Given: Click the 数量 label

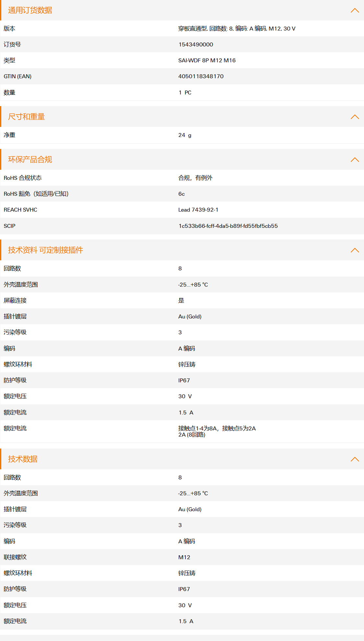Looking at the screenshot, I should point(9,92).
